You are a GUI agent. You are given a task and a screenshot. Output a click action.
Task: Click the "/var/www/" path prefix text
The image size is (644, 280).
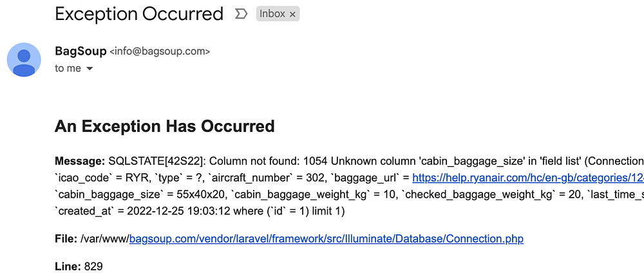105,239
